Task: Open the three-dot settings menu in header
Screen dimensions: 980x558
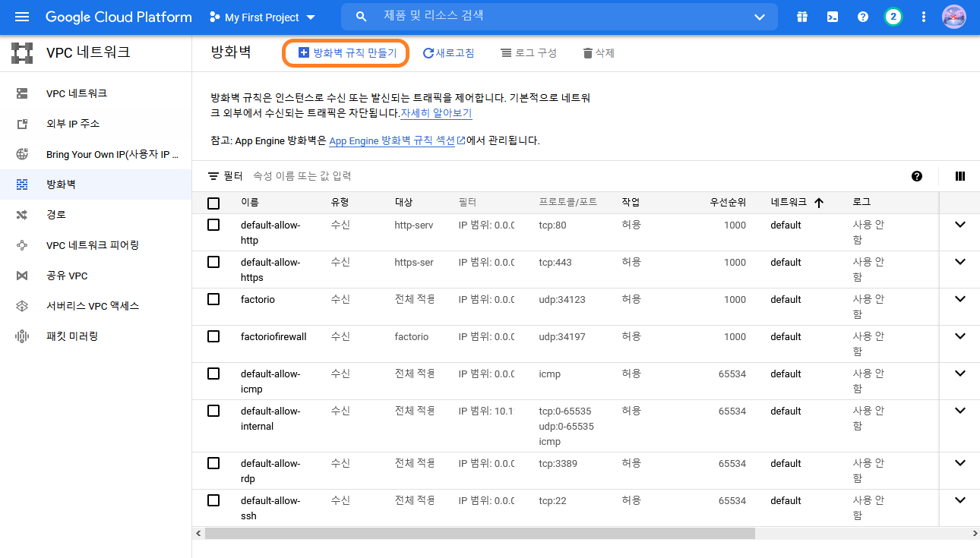Action: pyautogui.click(x=924, y=17)
